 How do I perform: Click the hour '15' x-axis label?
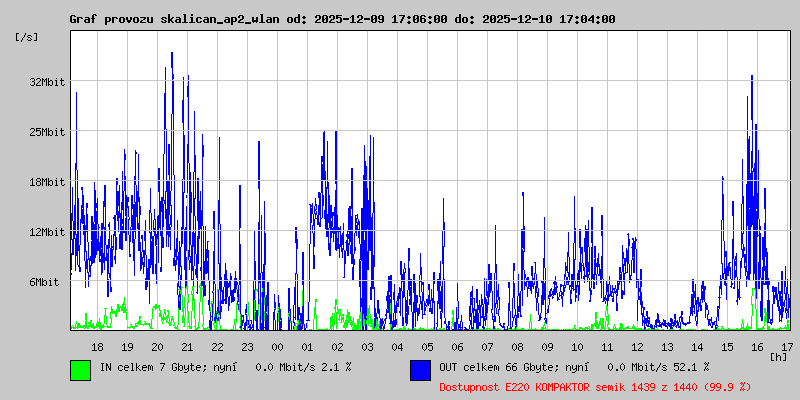tap(728, 347)
